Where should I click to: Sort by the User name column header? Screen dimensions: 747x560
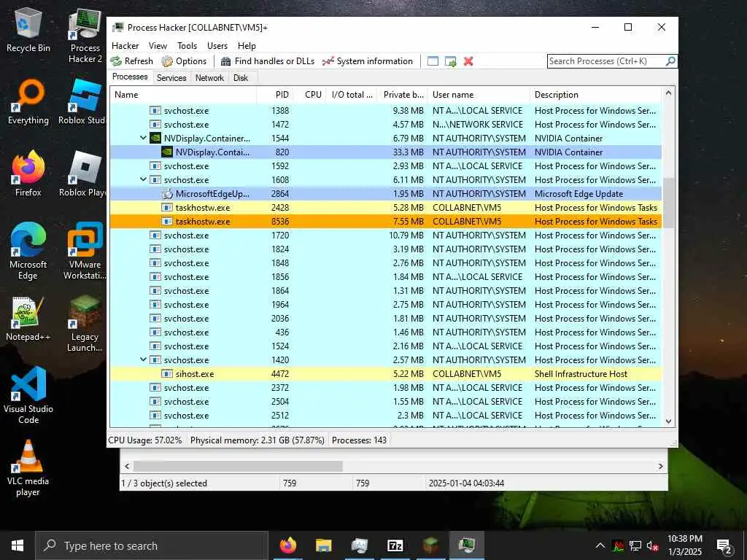pos(479,94)
